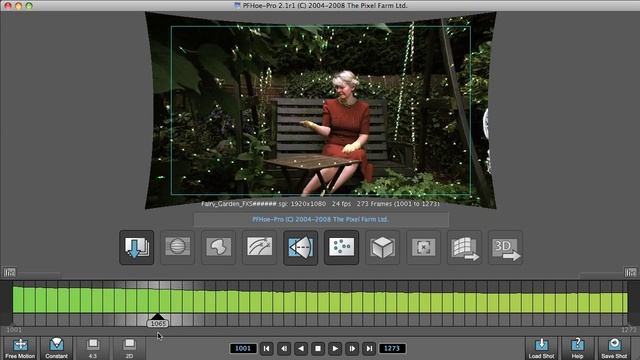Toggle the 2D mode button
640x360 pixels.
[129, 348]
